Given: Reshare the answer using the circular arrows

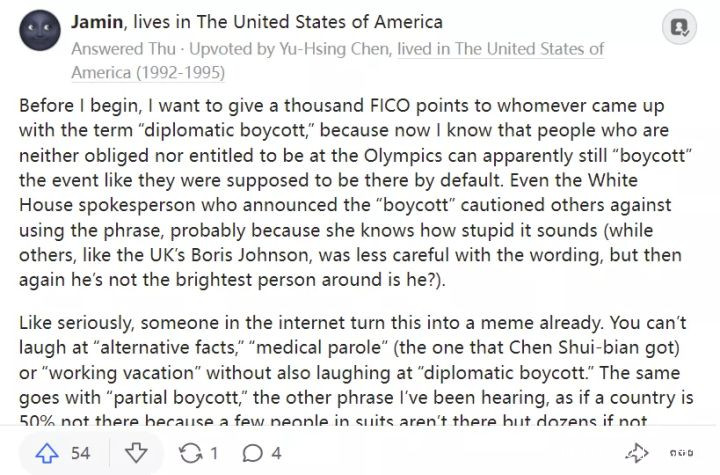Looking at the screenshot, I should click(x=190, y=453).
